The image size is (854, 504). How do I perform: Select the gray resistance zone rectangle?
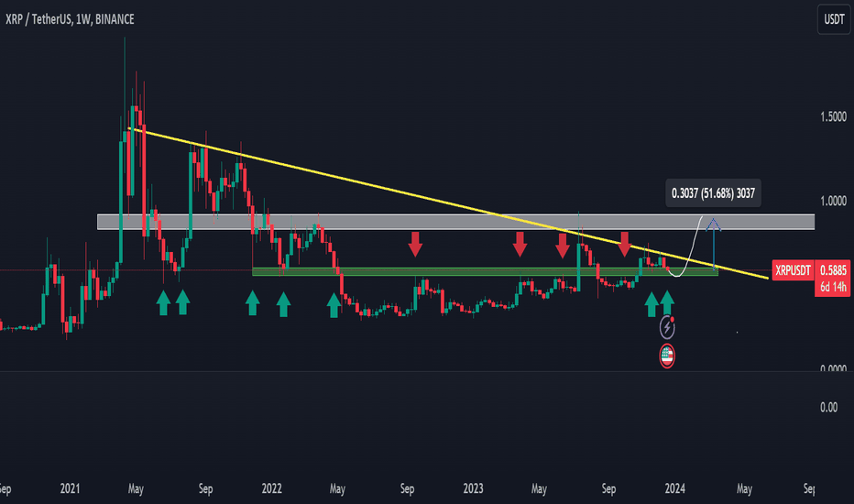[x=456, y=222]
